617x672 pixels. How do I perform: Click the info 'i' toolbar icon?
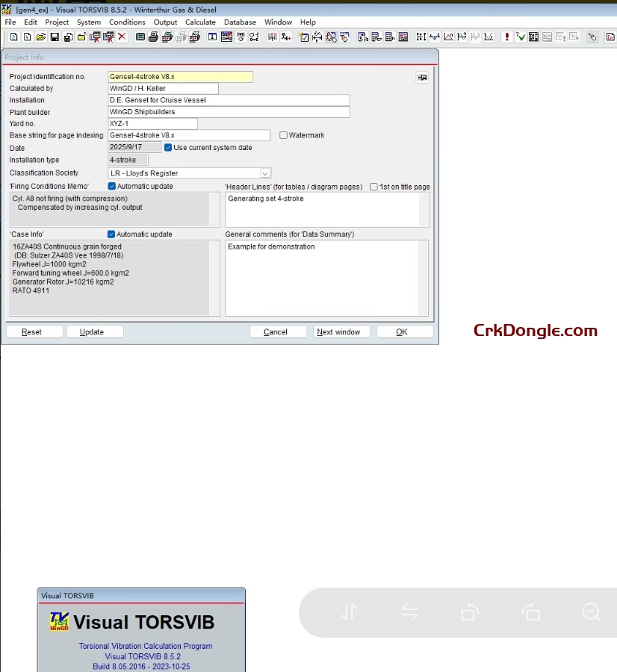(x=212, y=36)
